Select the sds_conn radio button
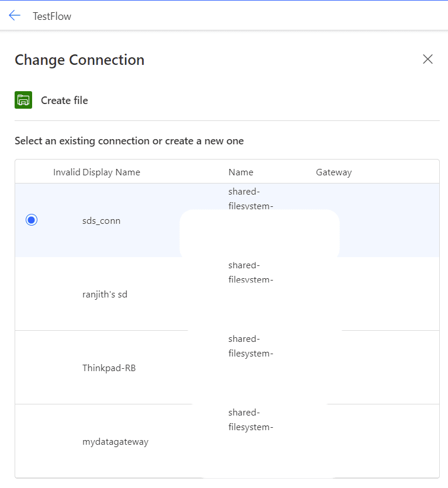Image resolution: width=448 pixels, height=488 pixels. (32, 220)
